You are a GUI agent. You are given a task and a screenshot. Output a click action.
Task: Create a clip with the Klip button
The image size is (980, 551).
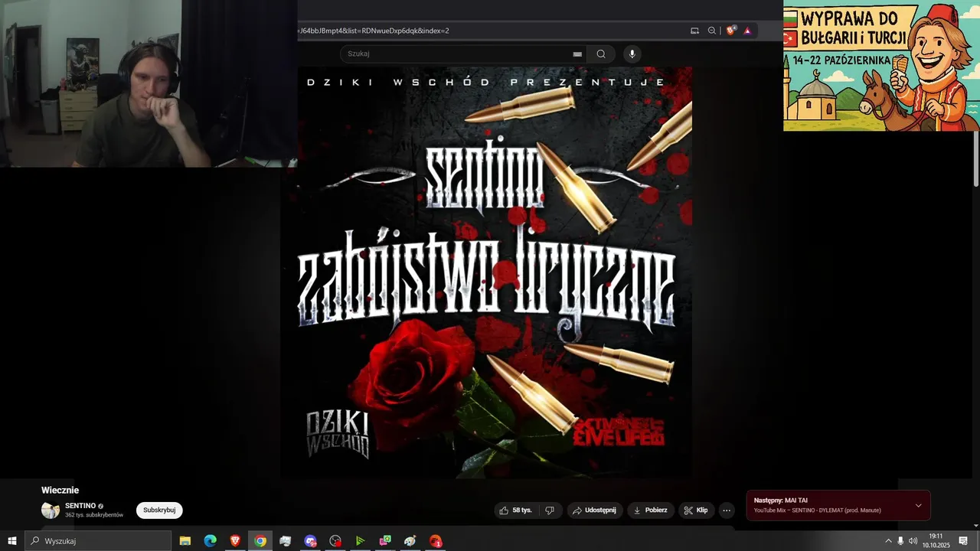click(x=696, y=510)
